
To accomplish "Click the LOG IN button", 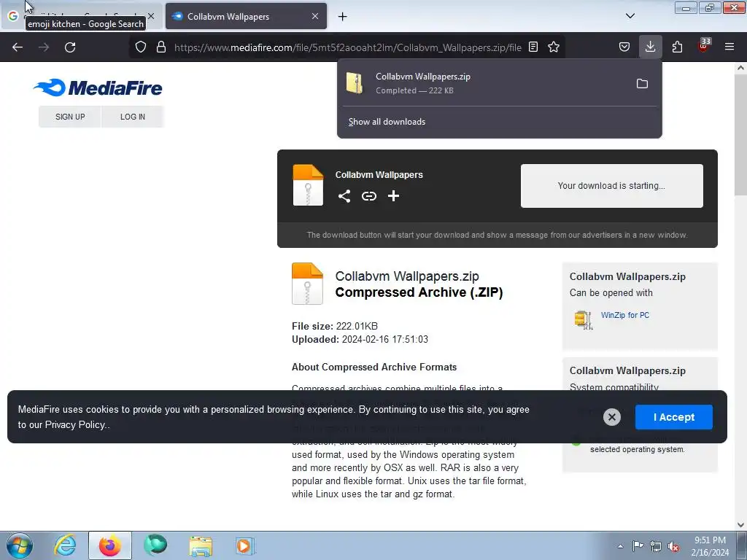I will pyautogui.click(x=133, y=117).
